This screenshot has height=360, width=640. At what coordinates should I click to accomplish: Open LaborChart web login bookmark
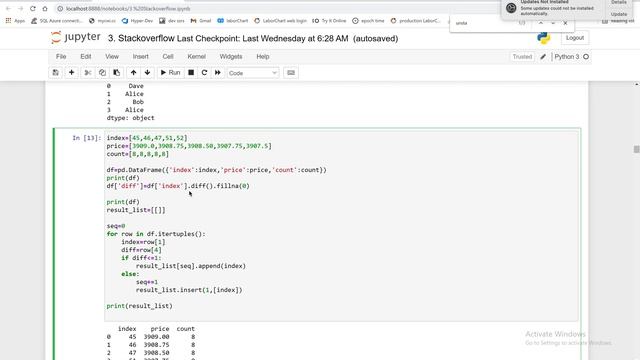pyautogui.click(x=280, y=21)
